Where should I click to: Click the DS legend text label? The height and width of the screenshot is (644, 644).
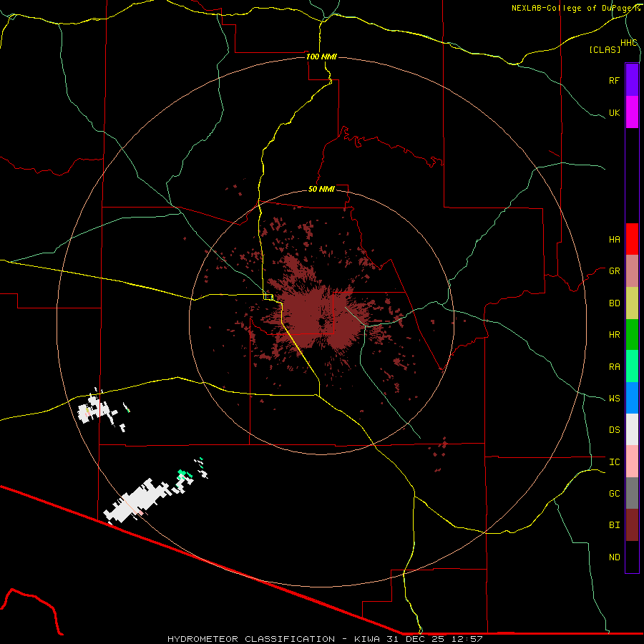pyautogui.click(x=614, y=430)
